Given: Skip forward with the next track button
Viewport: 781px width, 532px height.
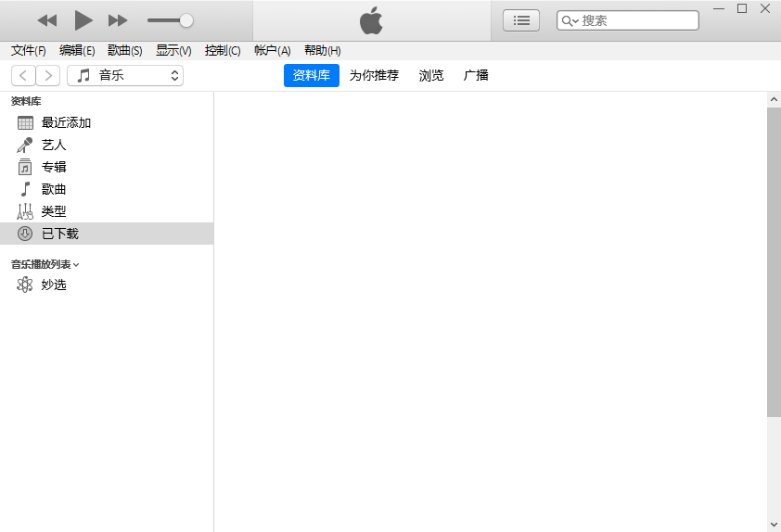Looking at the screenshot, I should point(118,20).
